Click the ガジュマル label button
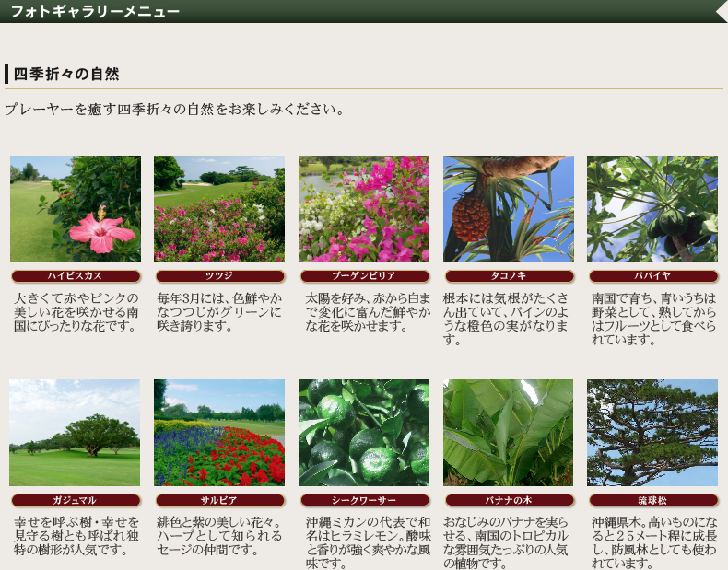This screenshot has height=570, width=728. click(x=76, y=500)
